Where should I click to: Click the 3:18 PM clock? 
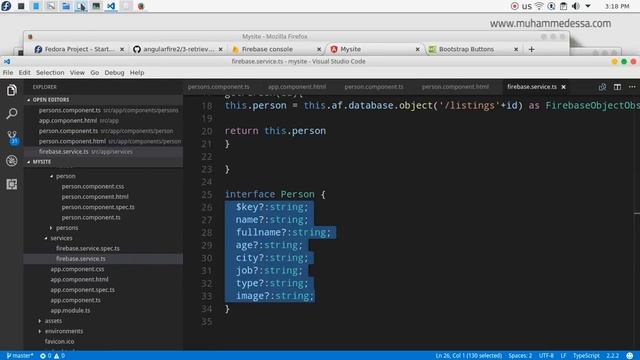pyautogui.click(x=617, y=6)
